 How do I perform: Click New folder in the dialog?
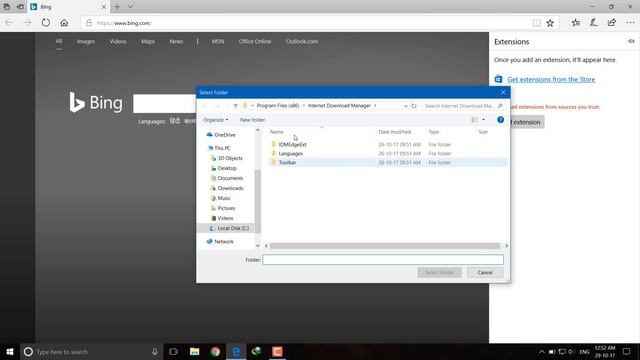tap(252, 120)
